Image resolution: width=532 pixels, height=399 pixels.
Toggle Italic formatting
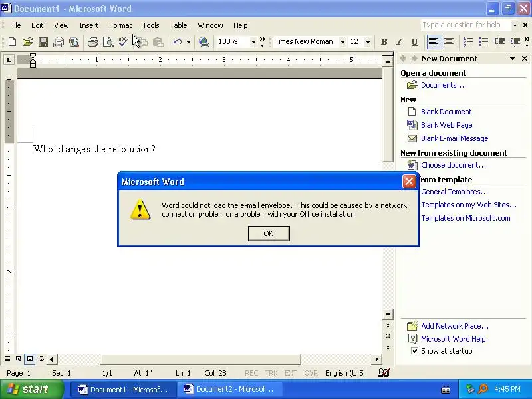point(400,42)
